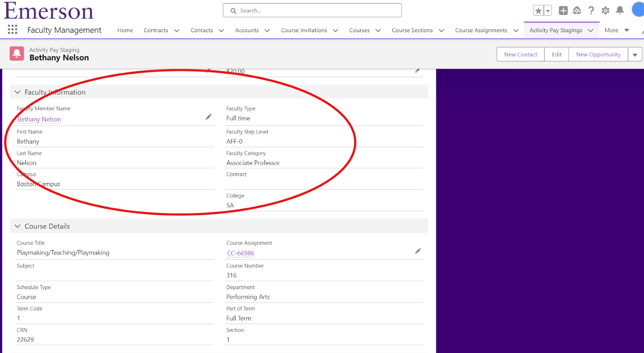Image resolution: width=644 pixels, height=353 pixels.
Task: Click the First Name value Bethany
Action: 28,142
